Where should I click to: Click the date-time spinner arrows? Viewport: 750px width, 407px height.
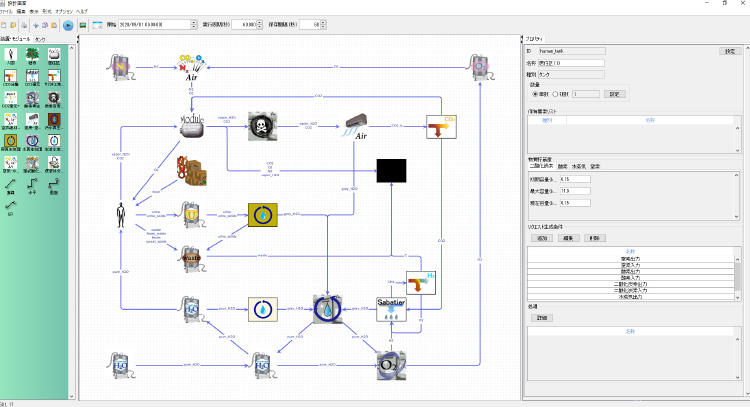pyautogui.click(x=192, y=24)
